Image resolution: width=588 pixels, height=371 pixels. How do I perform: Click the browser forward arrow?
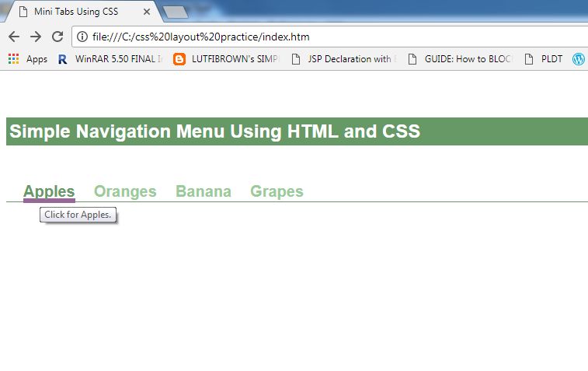click(x=36, y=37)
